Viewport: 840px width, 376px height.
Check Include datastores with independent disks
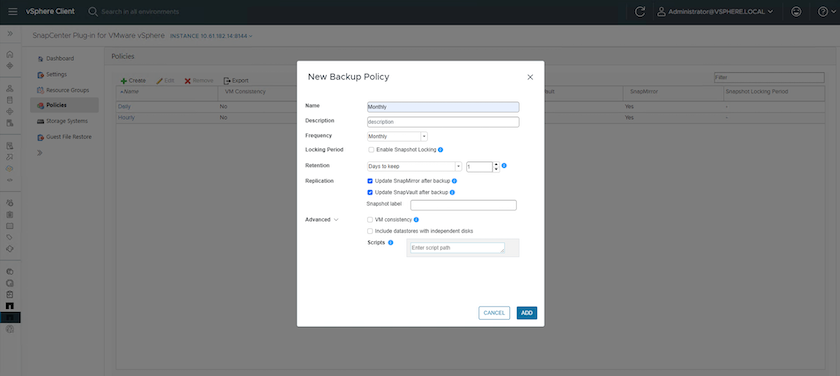point(370,231)
